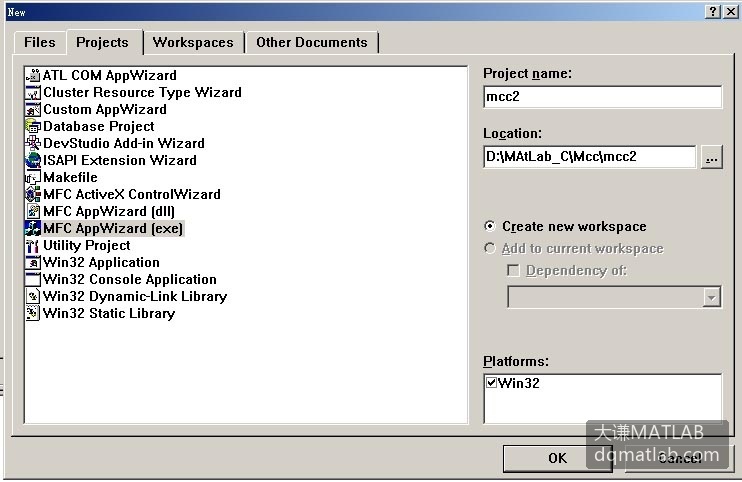The height and width of the screenshot is (482, 742).
Task: Select the Makefile label
Action: (x=71, y=178)
